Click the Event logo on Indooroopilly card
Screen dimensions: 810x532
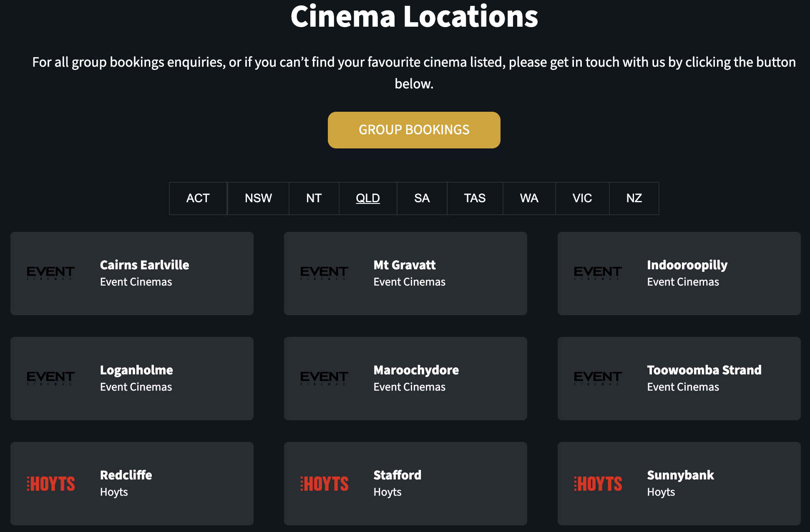pyautogui.click(x=598, y=273)
